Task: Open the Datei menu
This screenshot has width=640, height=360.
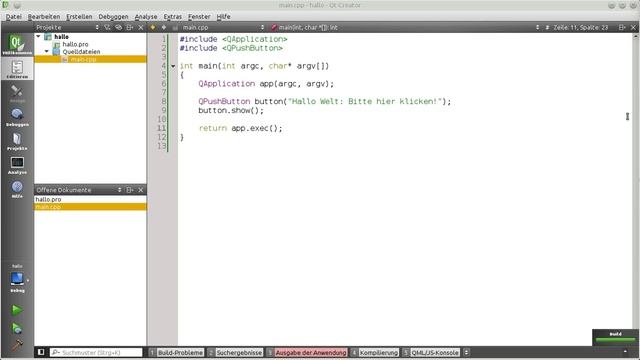Action: (13, 16)
